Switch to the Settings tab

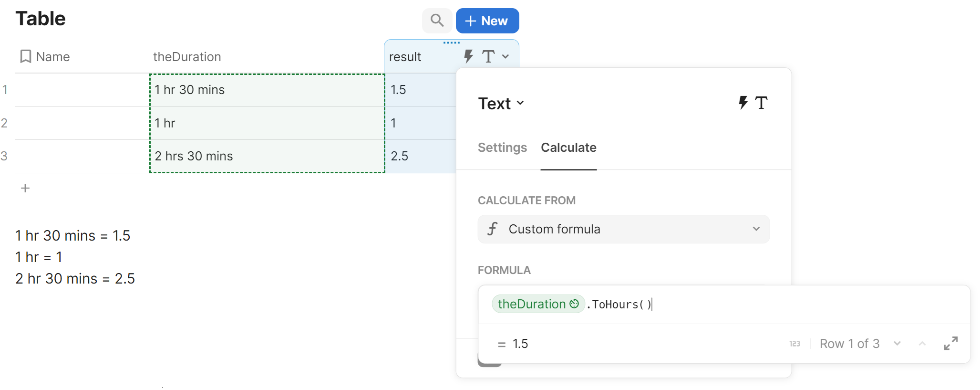(x=502, y=148)
